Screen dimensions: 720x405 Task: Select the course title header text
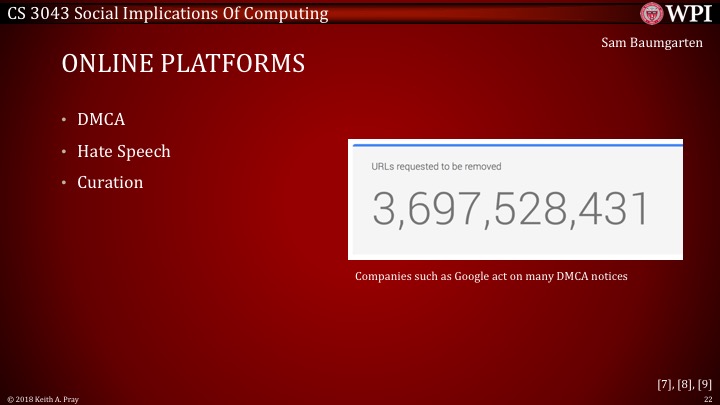[167, 13]
